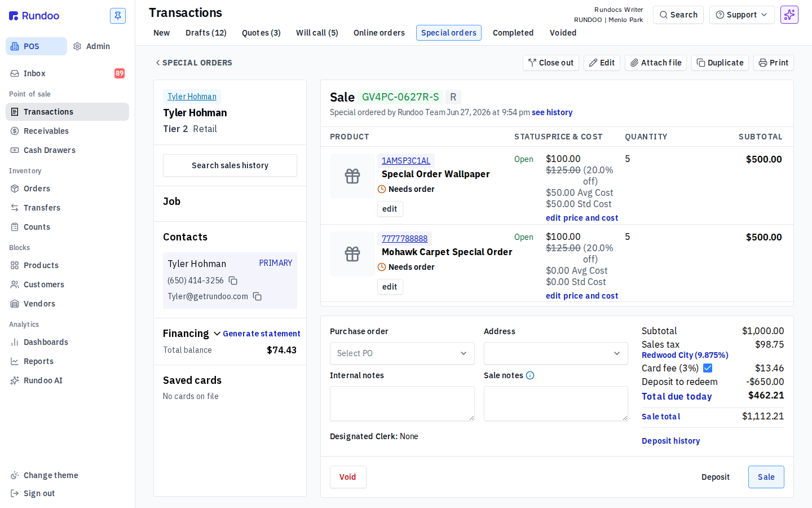Go to Customers
This screenshot has height=508, width=812.
pyautogui.click(x=67, y=284)
